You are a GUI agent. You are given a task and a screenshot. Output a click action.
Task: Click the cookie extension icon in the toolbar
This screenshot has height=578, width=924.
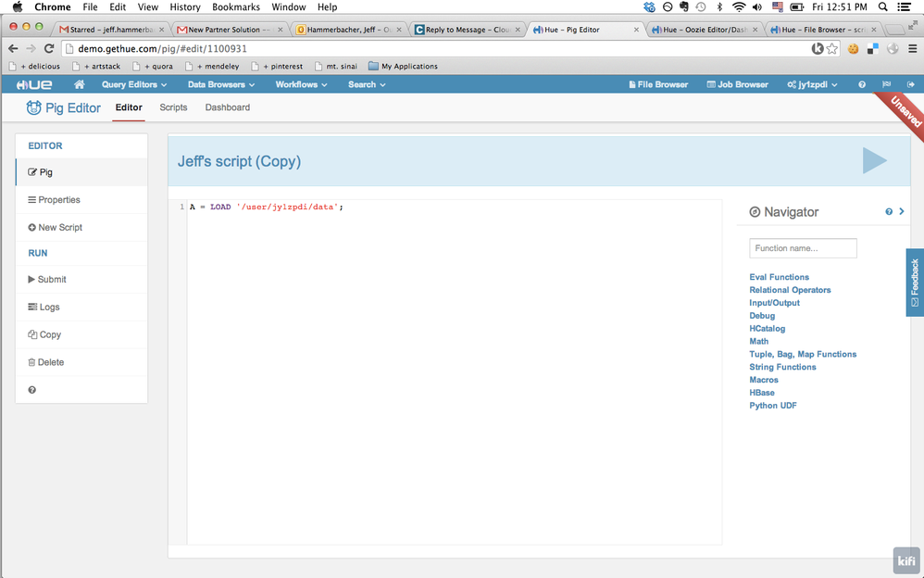(x=853, y=49)
